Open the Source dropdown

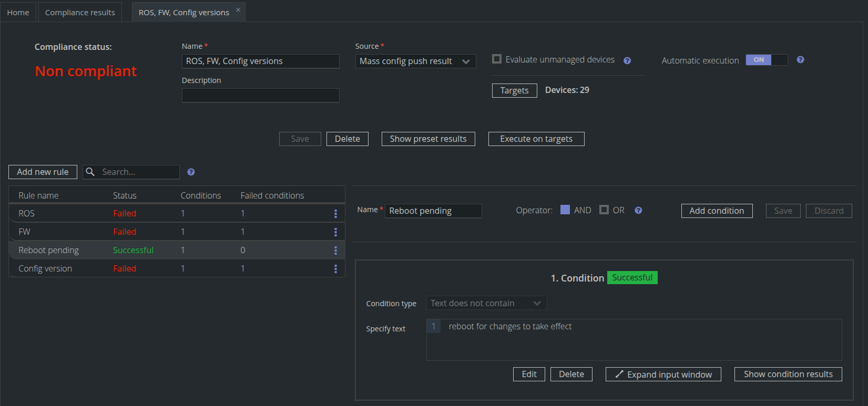click(415, 61)
